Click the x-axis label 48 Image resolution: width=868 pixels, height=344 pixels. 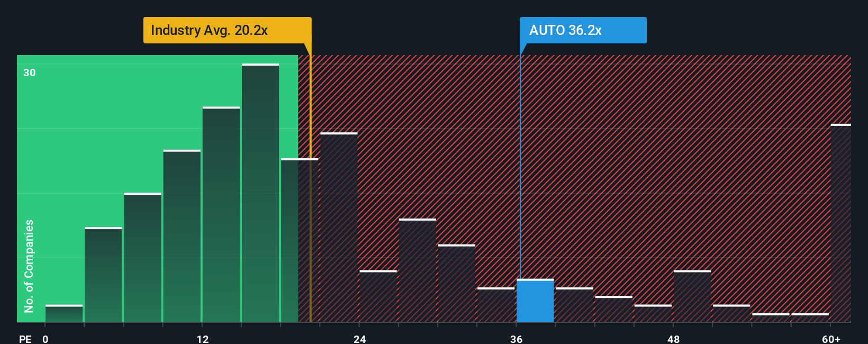click(x=674, y=339)
